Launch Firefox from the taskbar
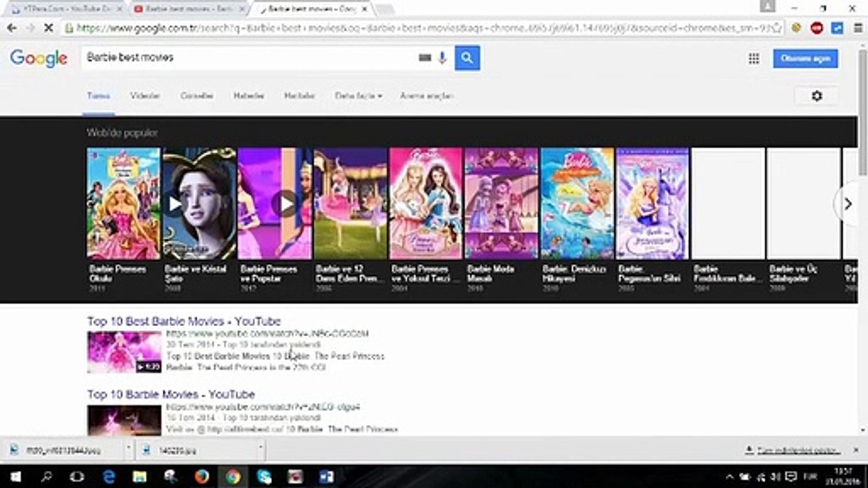The height and width of the screenshot is (488, 868). coord(201,476)
